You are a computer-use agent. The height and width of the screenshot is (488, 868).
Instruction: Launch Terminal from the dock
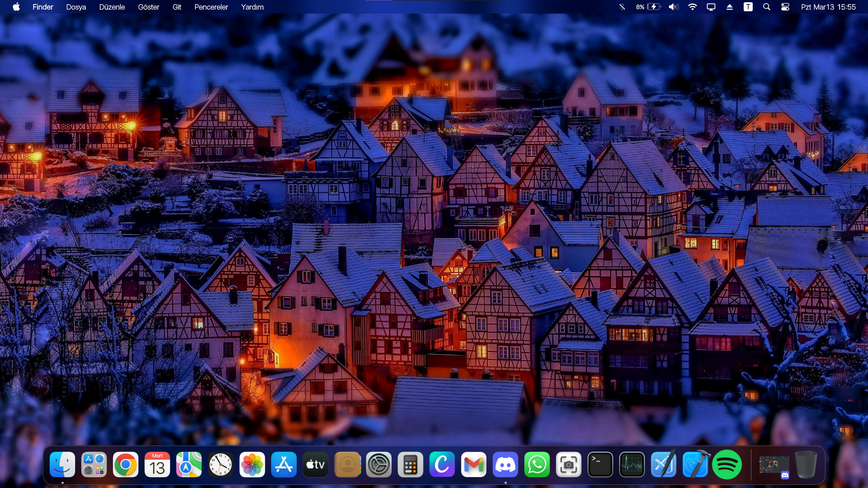600,465
